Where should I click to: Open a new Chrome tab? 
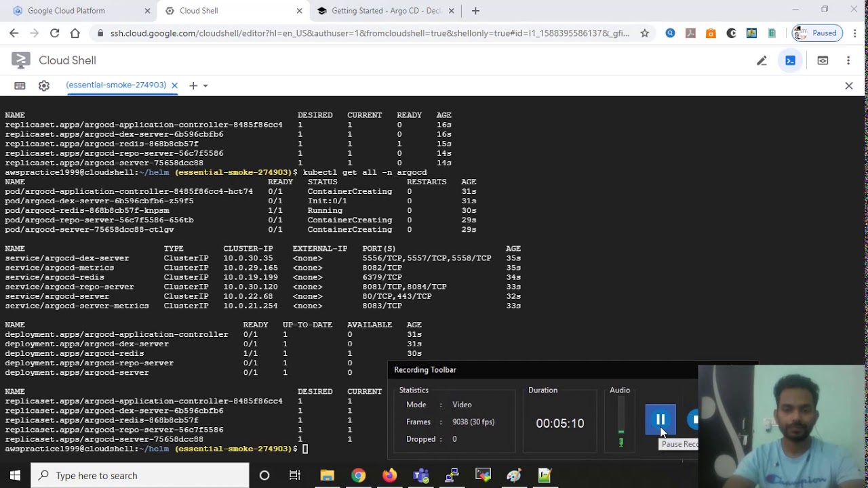(x=475, y=11)
